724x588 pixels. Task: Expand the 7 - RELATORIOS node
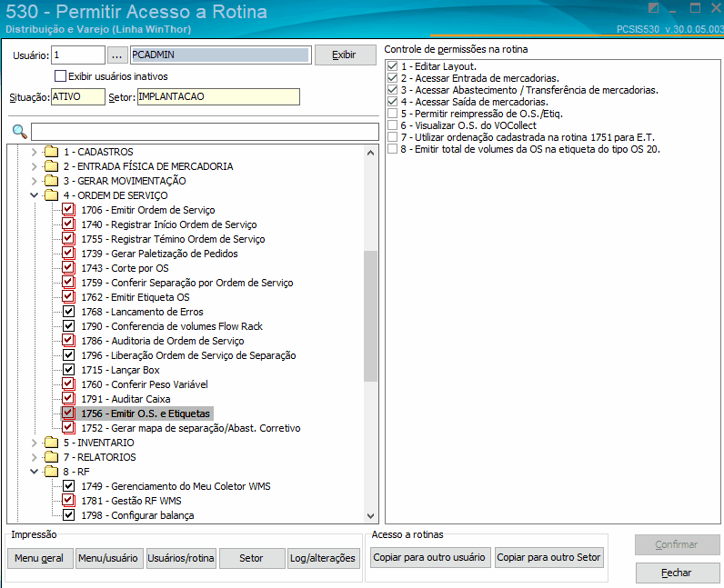[34, 457]
